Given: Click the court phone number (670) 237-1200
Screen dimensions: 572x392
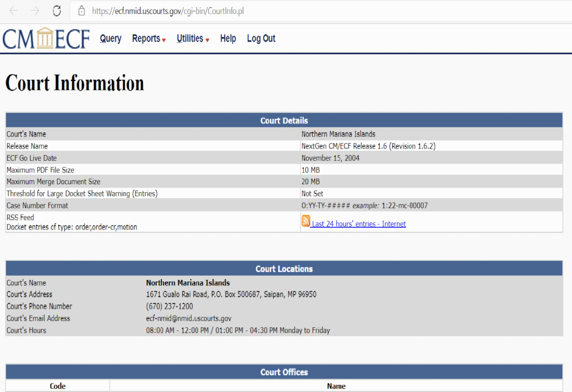Looking at the screenshot, I should coord(170,307).
